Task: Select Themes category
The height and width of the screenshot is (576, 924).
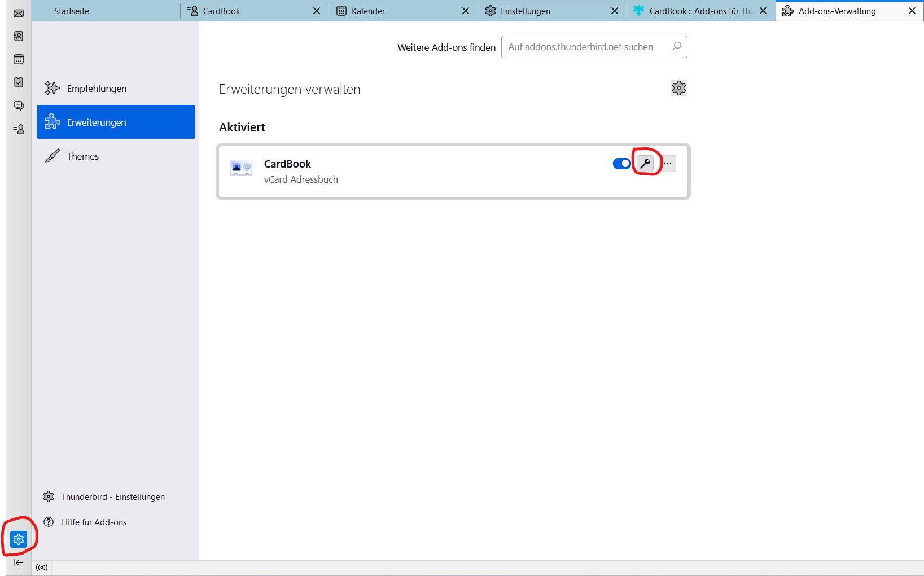Action: [116, 156]
